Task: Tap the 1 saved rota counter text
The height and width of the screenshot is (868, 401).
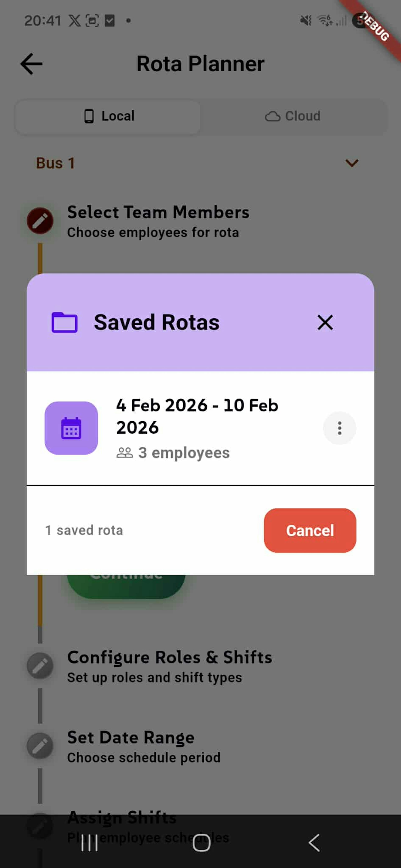Action: click(83, 530)
